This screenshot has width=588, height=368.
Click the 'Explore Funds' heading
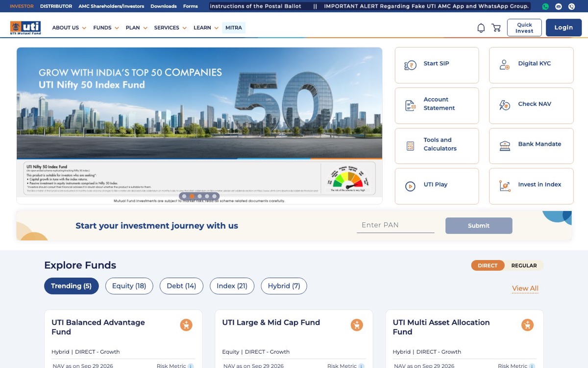[x=80, y=265]
